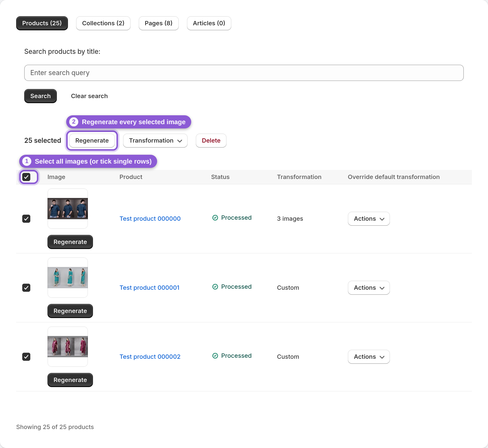Open the Collections (2) tab
488x448 pixels.
[x=103, y=23]
